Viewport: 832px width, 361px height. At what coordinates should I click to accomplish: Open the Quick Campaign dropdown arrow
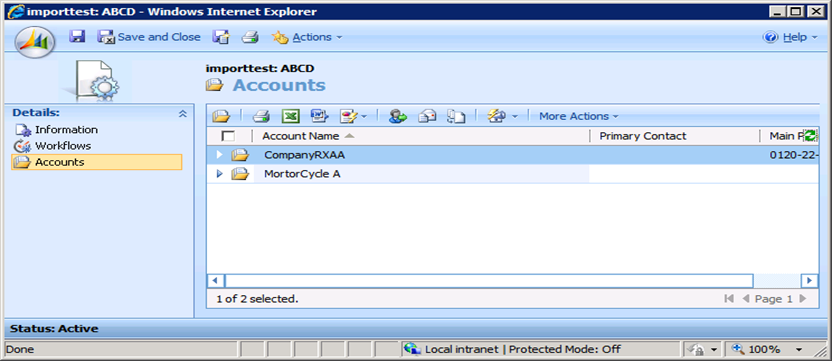tap(364, 116)
